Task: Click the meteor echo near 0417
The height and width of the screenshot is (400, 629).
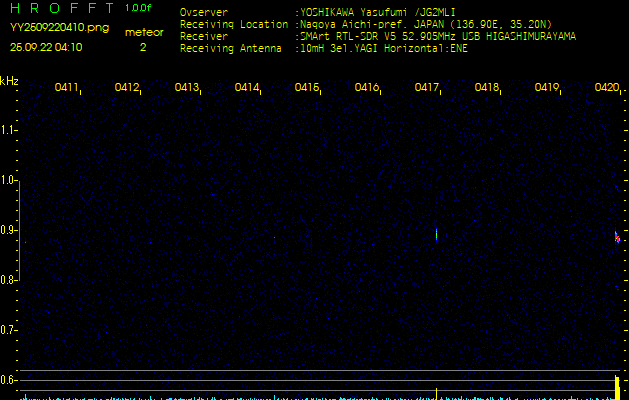Action: (436, 234)
